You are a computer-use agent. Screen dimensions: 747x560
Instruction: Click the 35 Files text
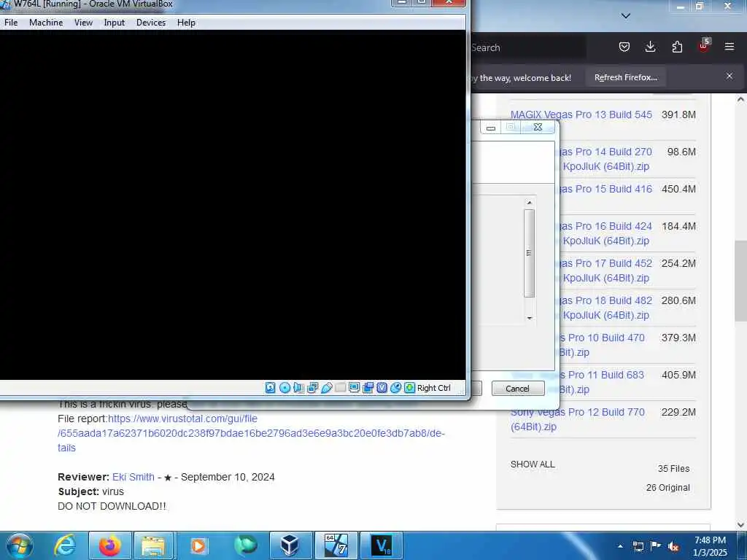coord(673,469)
